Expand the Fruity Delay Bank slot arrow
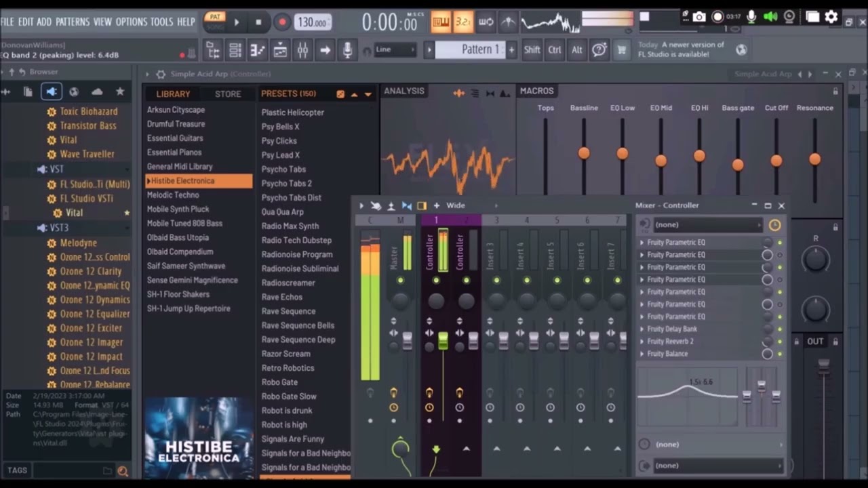 pos(642,329)
